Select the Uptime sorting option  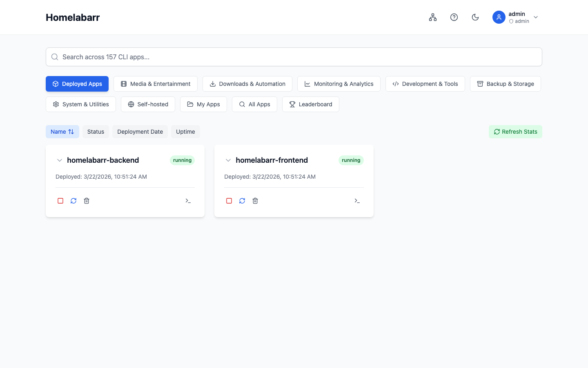click(x=185, y=132)
